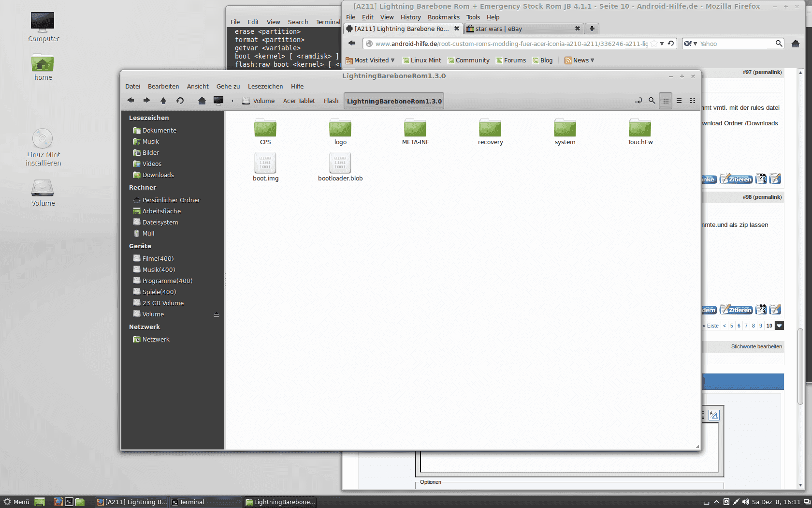Image resolution: width=812 pixels, height=508 pixels.
Task: Open the Lesezeichen menu
Action: pos(265,86)
